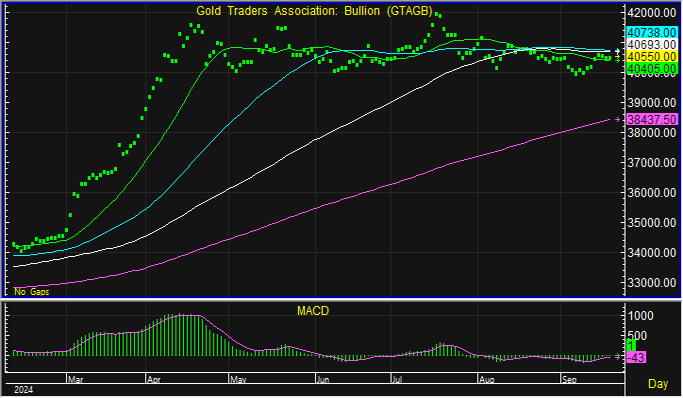683x398 pixels.
Task: Click the Aug month label on time axis
Action: click(x=487, y=379)
